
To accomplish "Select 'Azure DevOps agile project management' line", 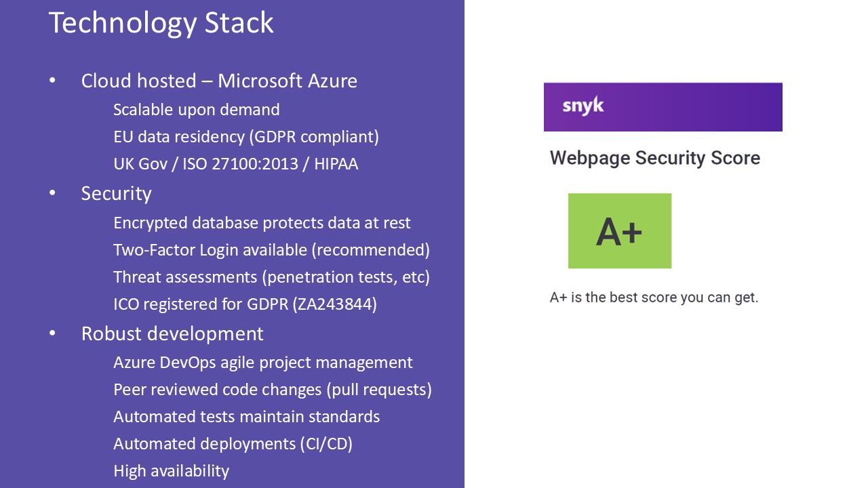I will coord(262,363).
